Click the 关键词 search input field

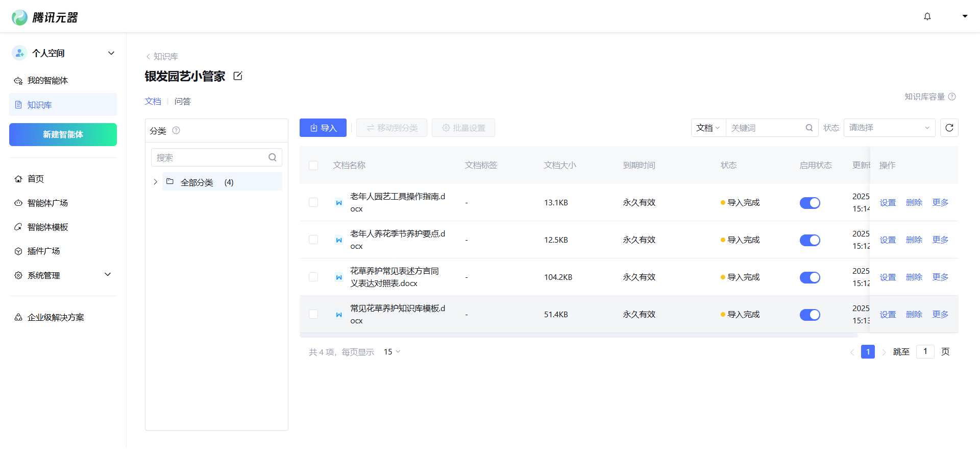(766, 128)
